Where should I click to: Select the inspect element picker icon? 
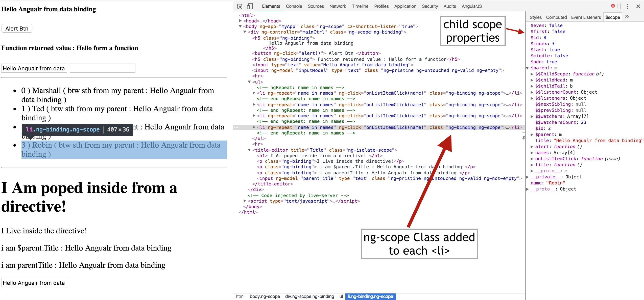click(x=240, y=6)
